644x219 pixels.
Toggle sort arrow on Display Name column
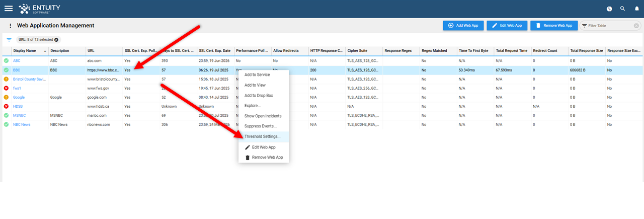pyautogui.click(x=45, y=51)
